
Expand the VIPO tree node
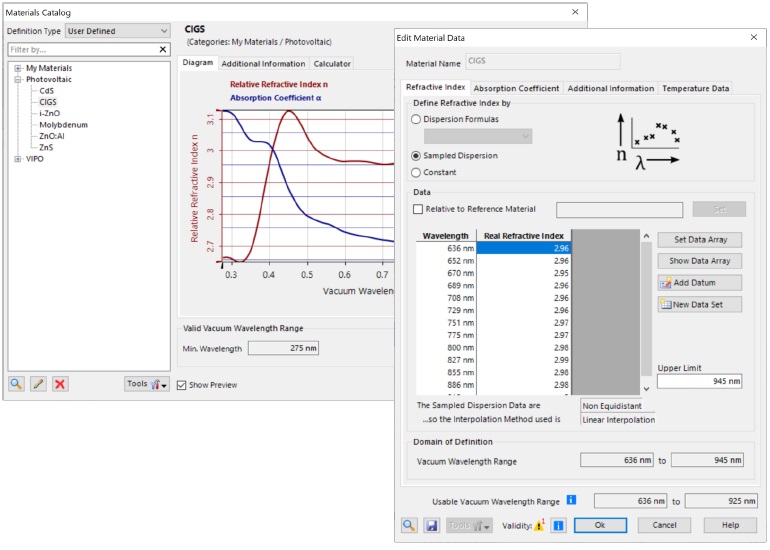tap(17, 158)
